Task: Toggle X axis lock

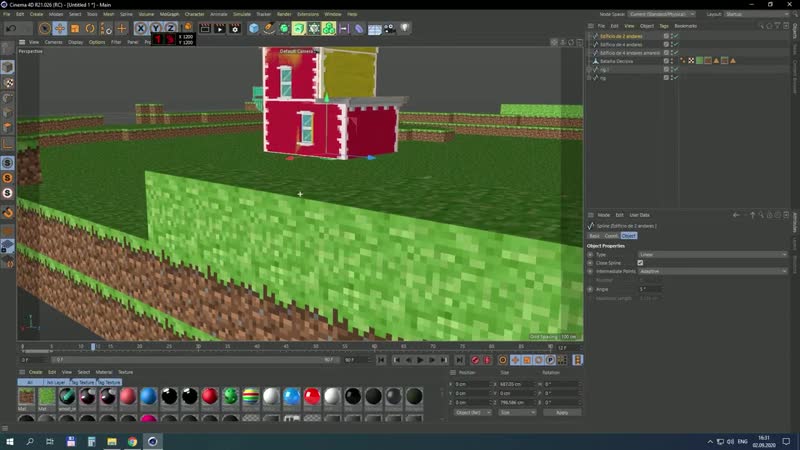Action: [141, 29]
